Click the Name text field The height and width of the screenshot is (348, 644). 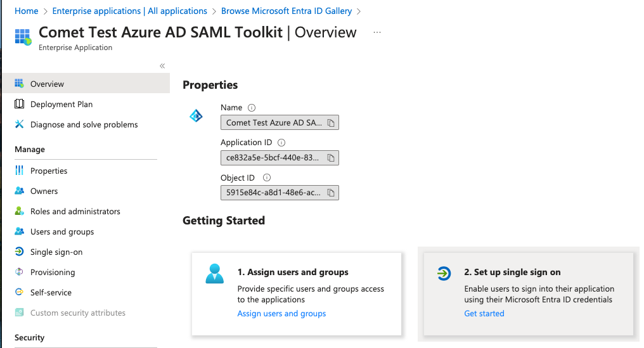coord(280,122)
